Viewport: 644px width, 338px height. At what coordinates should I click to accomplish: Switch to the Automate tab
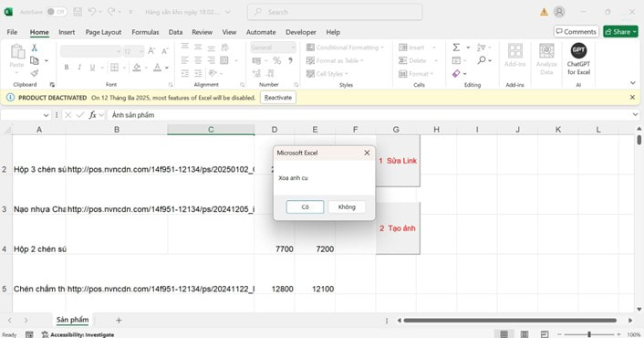[x=261, y=32]
